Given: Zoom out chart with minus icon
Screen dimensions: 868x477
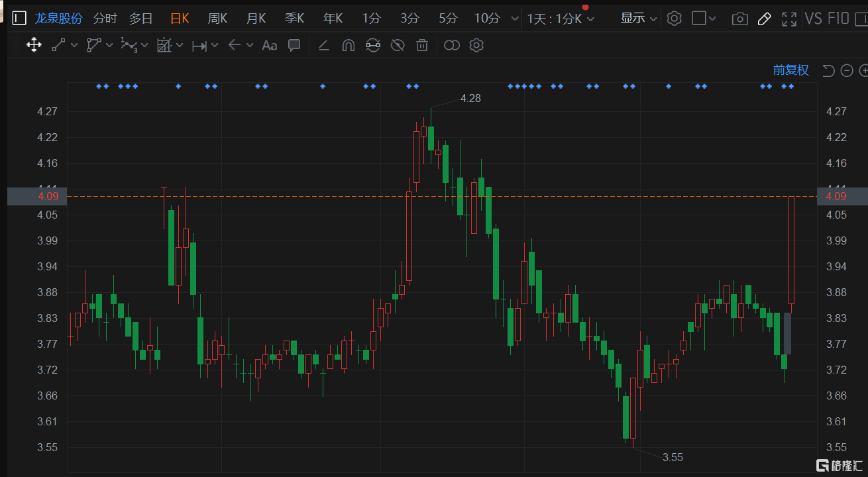Looking at the screenshot, I should (x=847, y=70).
